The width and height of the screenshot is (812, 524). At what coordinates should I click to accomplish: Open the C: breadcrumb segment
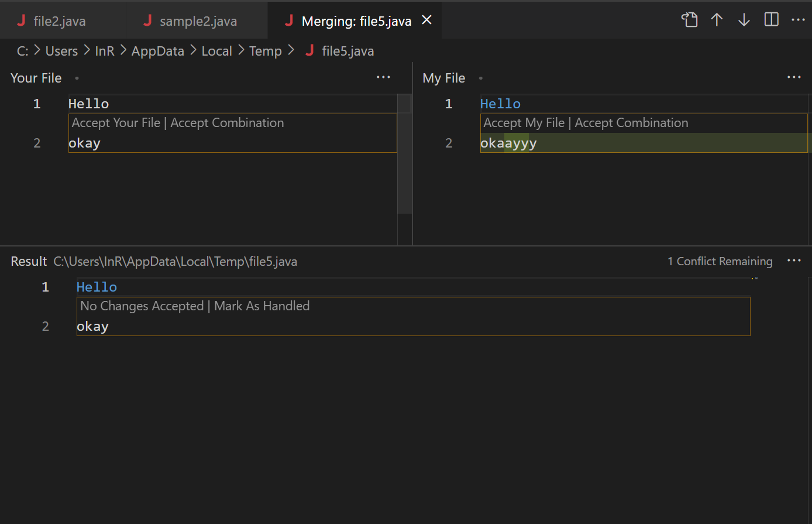(23, 52)
